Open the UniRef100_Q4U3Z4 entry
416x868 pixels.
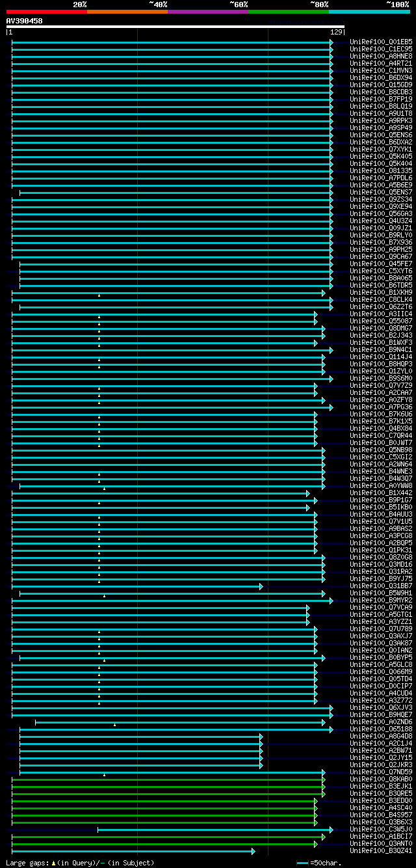(x=381, y=221)
